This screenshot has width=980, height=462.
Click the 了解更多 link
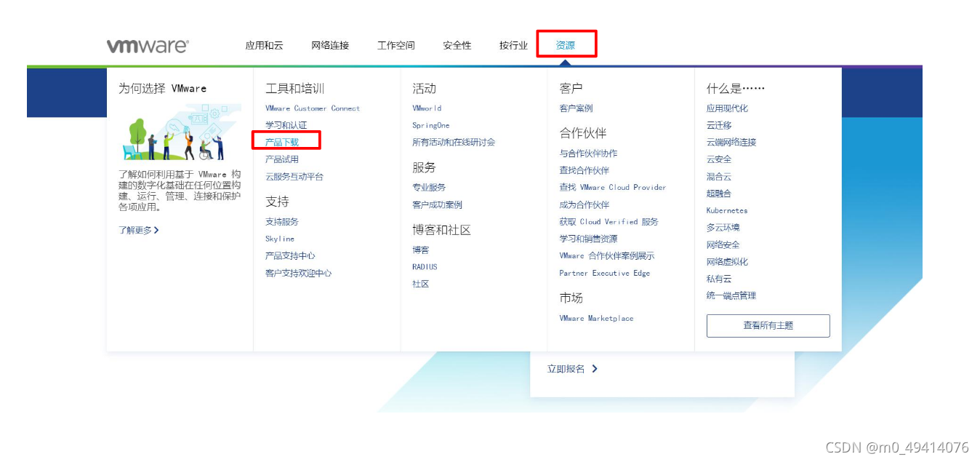(x=138, y=230)
